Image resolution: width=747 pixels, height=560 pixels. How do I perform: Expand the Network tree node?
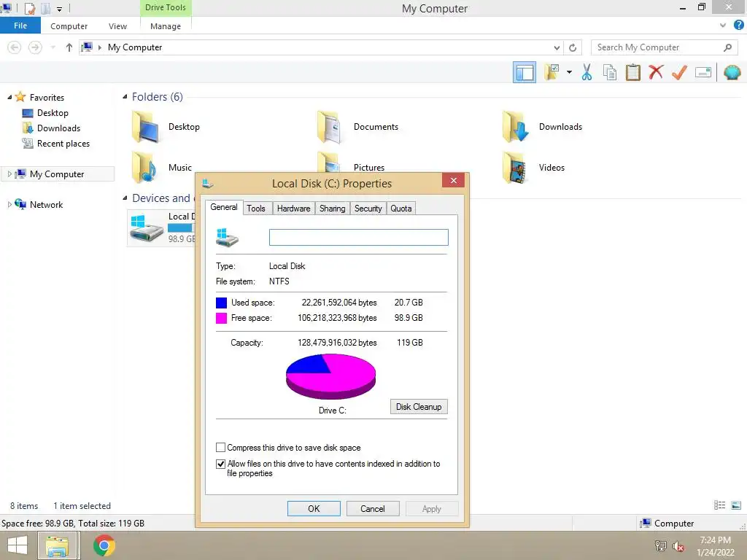point(9,205)
